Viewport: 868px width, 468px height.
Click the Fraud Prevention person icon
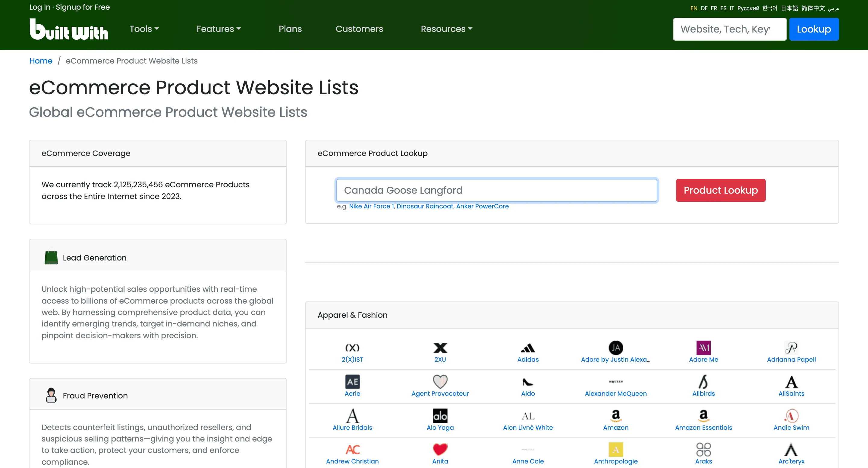point(51,395)
